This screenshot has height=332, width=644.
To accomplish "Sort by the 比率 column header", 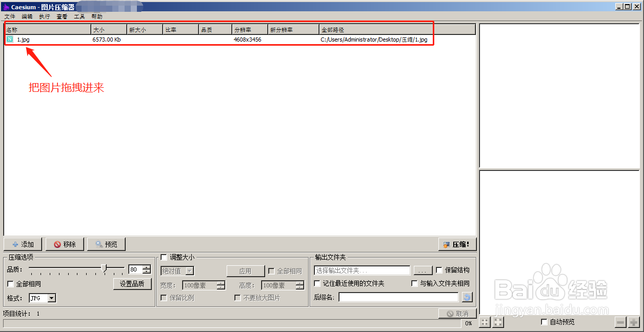I will [181, 30].
